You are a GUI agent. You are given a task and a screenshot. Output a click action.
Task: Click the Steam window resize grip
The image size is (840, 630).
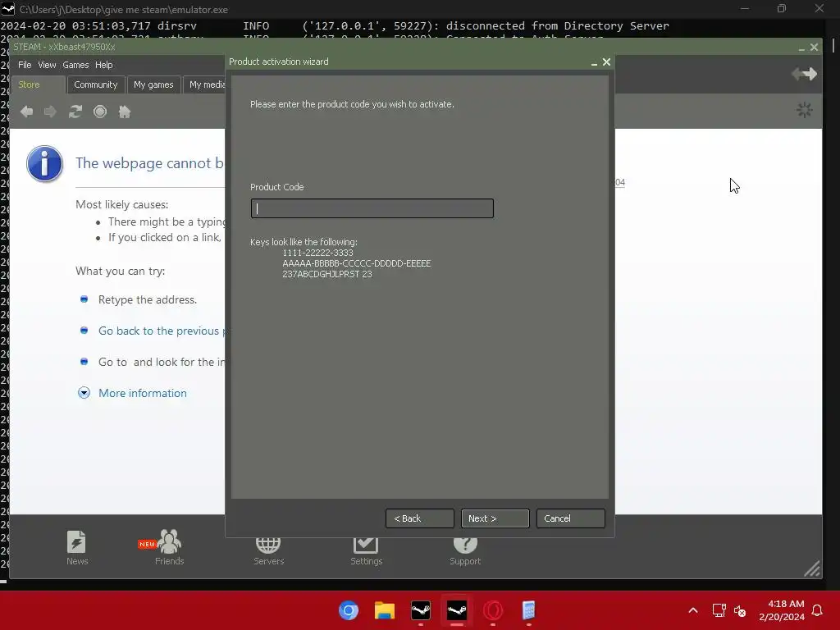tap(812, 568)
